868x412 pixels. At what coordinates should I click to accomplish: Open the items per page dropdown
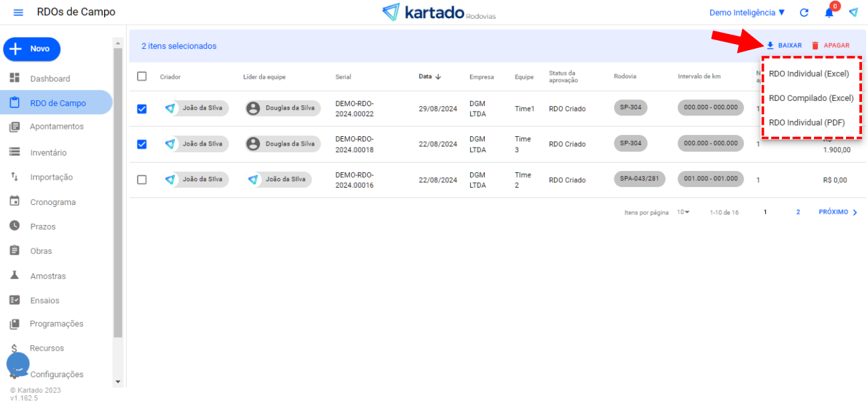coord(683,212)
